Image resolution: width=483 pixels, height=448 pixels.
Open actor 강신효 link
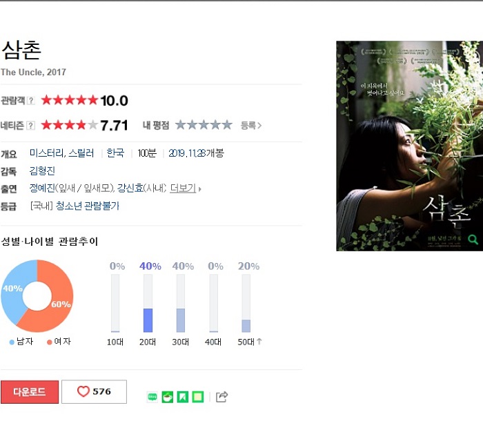coord(130,188)
